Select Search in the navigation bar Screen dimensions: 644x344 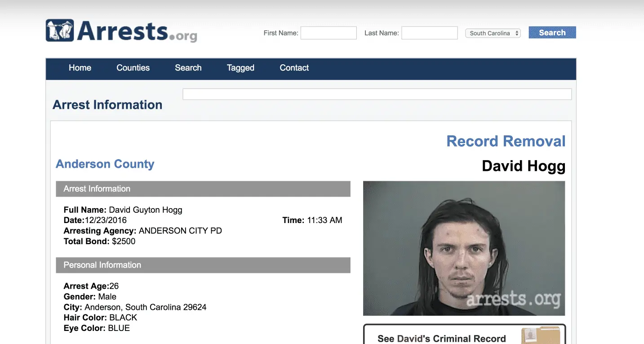coord(188,68)
